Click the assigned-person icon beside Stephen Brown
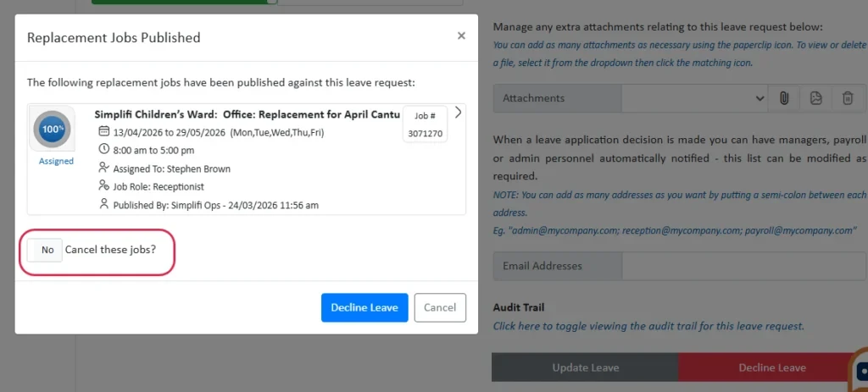The height and width of the screenshot is (392, 868). tap(103, 168)
